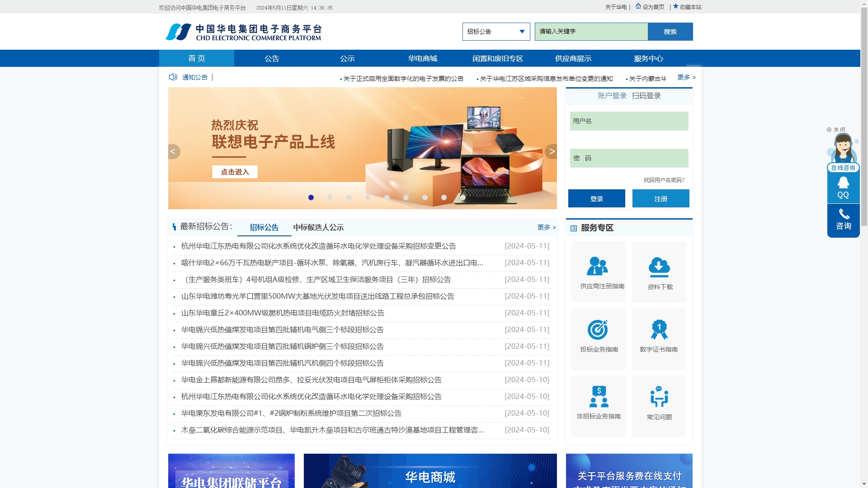868x488 pixels.
Task: Click the speaker notice icon
Action: [173, 77]
